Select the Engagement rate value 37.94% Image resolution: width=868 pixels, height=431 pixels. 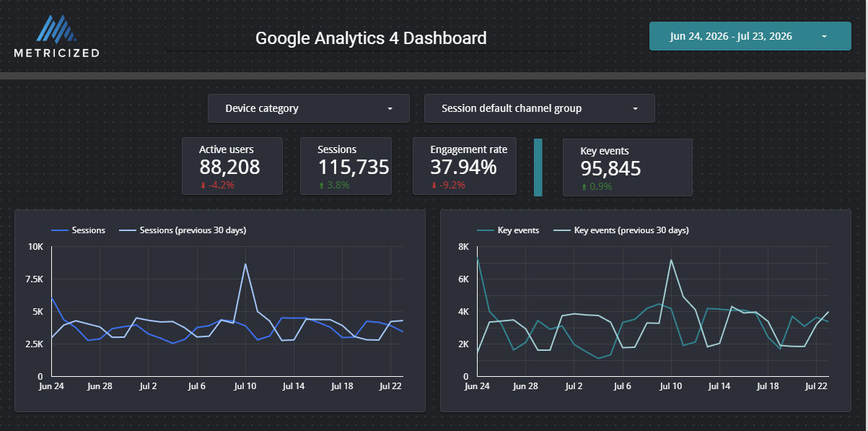463,167
